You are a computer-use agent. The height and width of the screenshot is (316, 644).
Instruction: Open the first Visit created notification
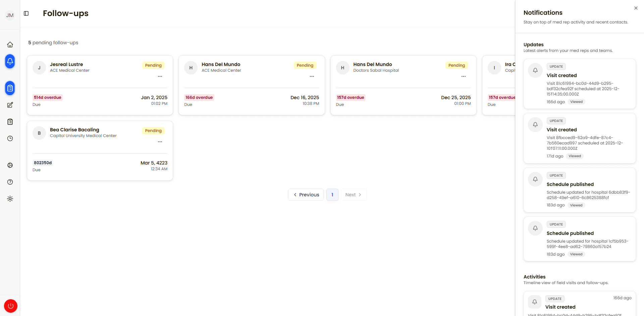click(580, 84)
